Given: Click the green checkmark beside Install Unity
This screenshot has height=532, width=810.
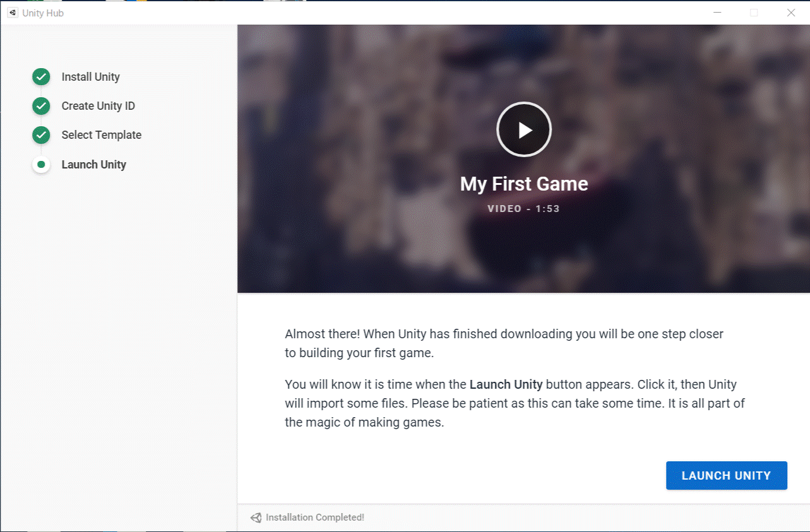Looking at the screenshot, I should (41, 77).
